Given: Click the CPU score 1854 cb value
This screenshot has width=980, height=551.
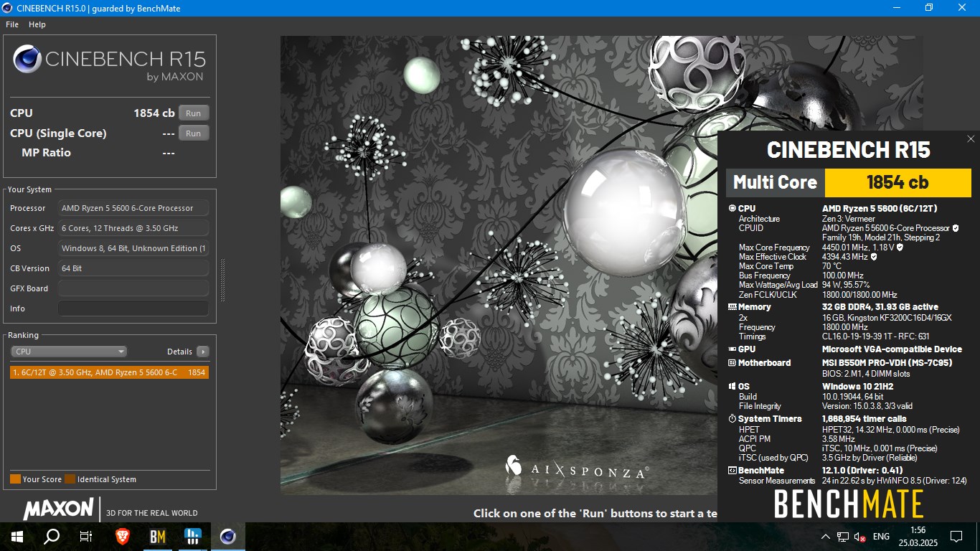Looking at the screenshot, I should (154, 113).
